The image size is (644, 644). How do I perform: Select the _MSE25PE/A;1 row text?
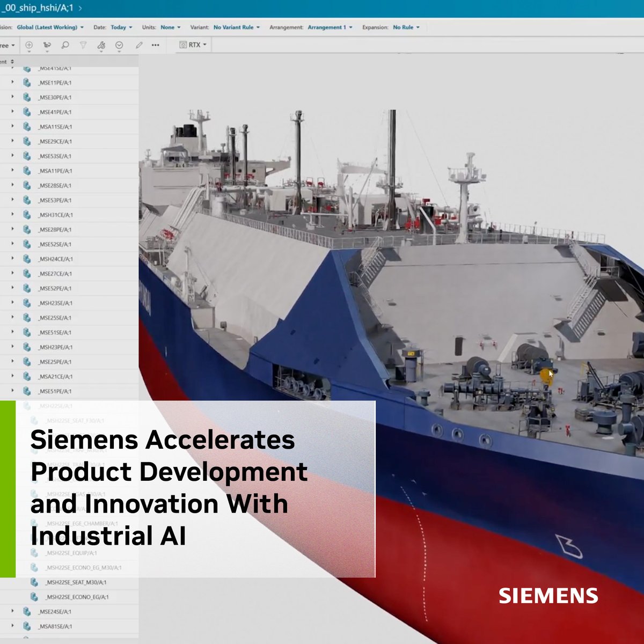pyautogui.click(x=55, y=362)
